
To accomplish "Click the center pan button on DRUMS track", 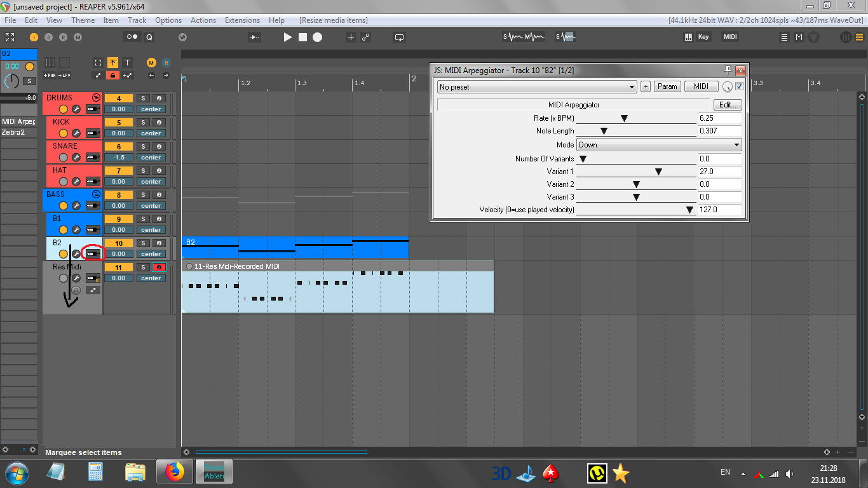I will point(151,109).
